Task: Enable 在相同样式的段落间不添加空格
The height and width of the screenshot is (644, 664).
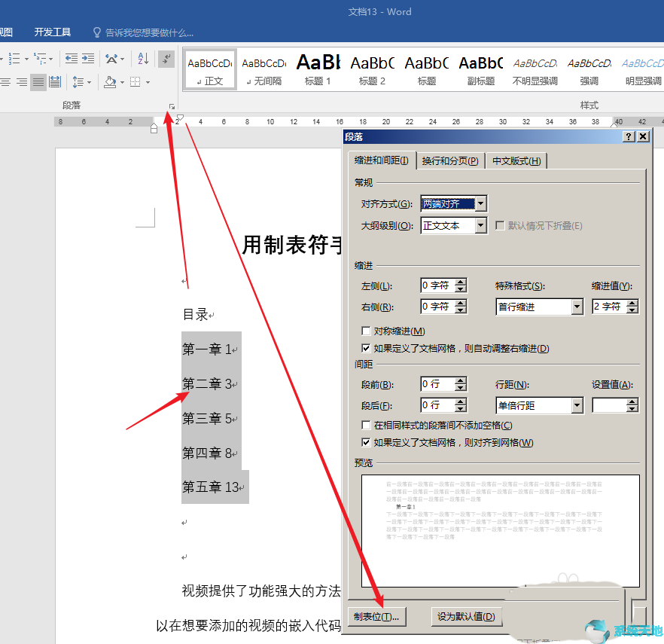Action: tap(366, 424)
